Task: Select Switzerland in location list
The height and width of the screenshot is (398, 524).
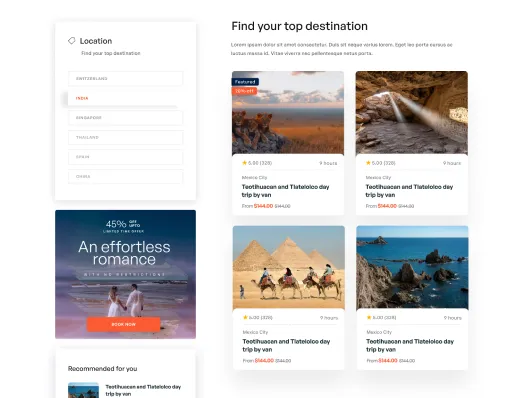Action: [125, 79]
